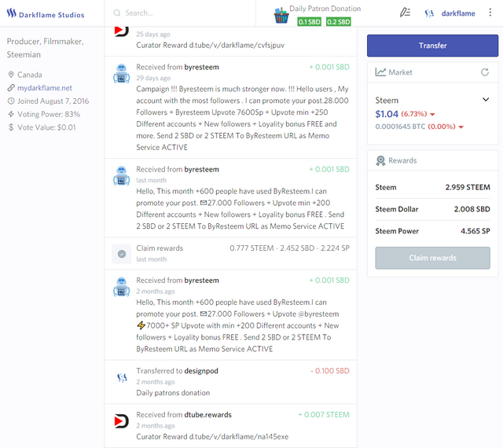Click Curator Reward d.tube/v/darkflame/cvfsjpuv text

(x=210, y=46)
